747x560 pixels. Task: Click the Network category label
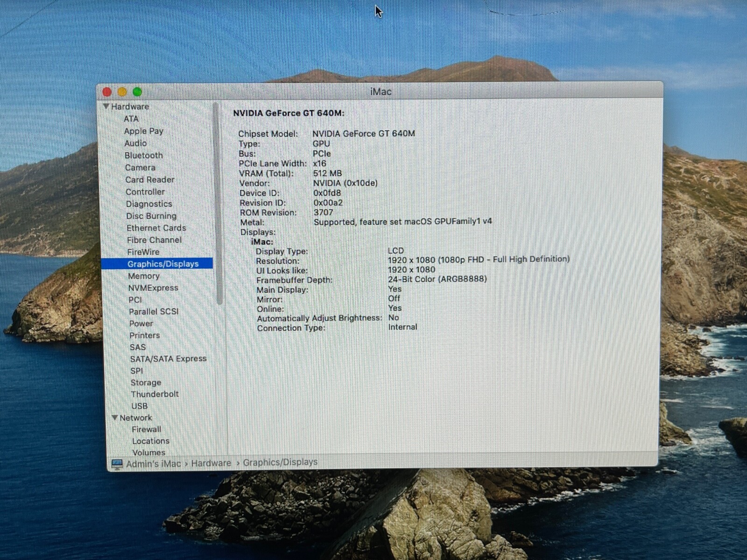[136, 418]
